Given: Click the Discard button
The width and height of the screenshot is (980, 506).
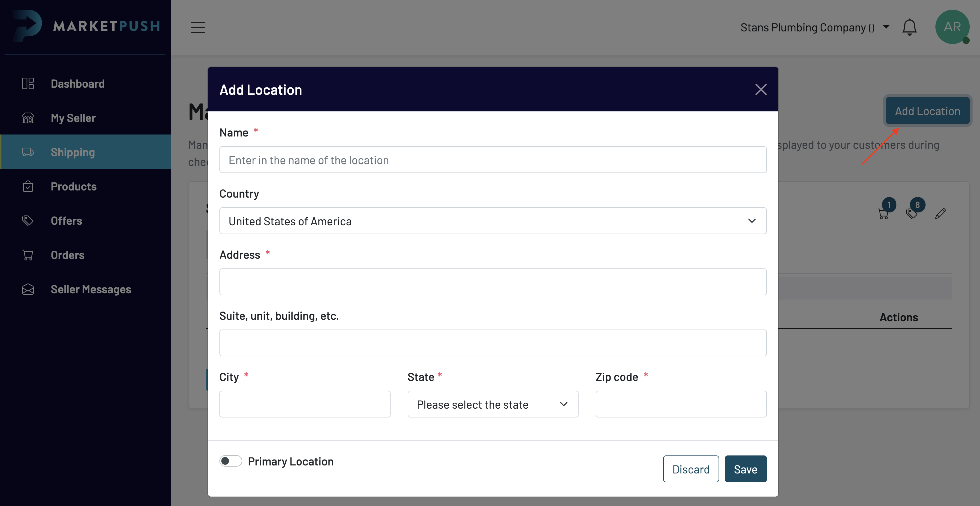Looking at the screenshot, I should click(x=691, y=469).
